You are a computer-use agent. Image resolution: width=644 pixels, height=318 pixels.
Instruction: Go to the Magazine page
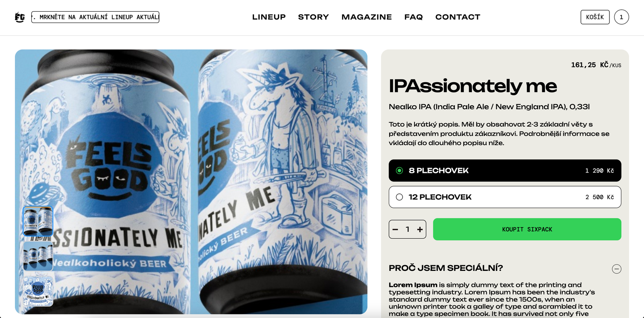pos(367,17)
